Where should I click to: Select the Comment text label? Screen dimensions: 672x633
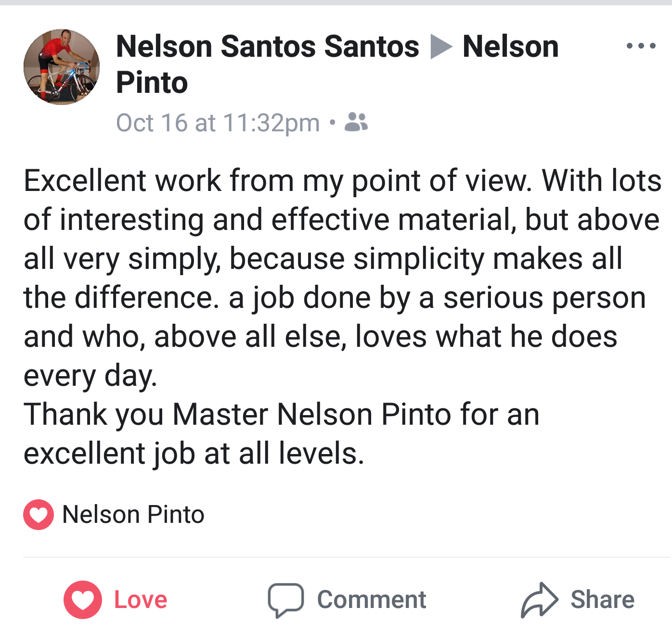(x=372, y=600)
